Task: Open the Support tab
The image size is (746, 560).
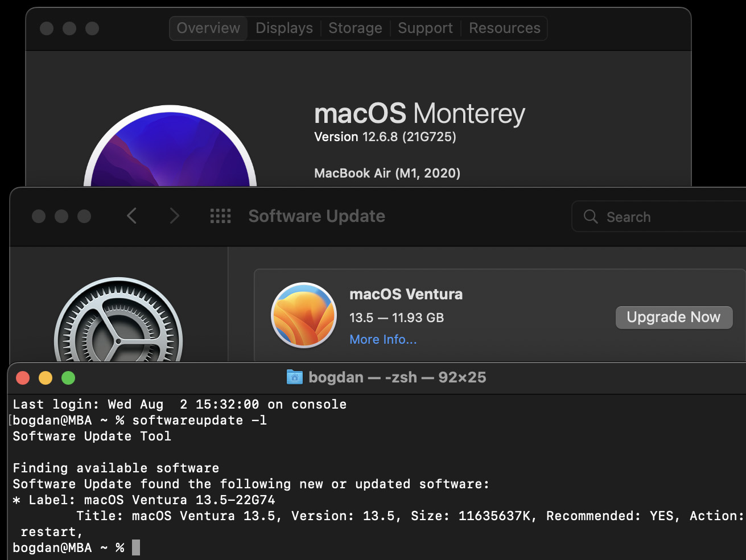Action: (425, 28)
